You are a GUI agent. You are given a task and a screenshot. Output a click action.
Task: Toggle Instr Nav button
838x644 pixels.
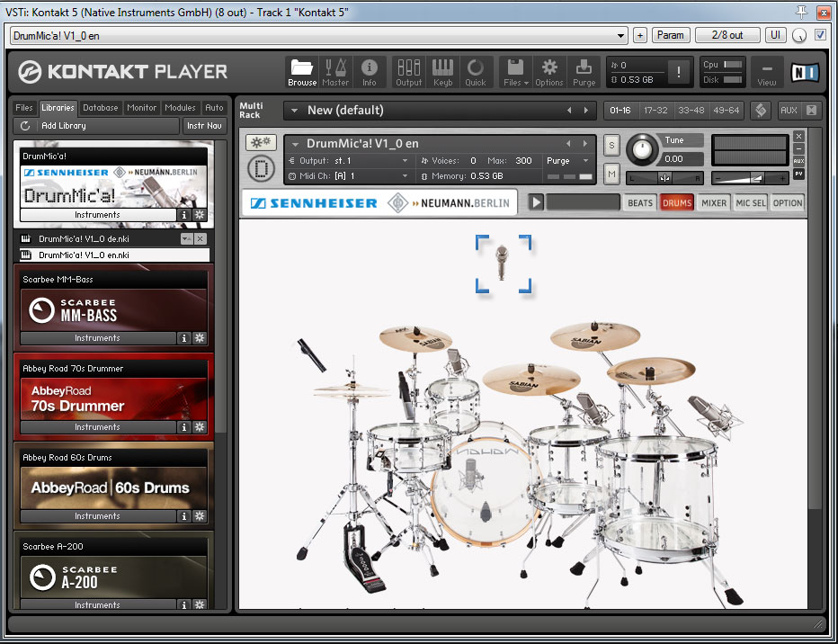(x=204, y=126)
